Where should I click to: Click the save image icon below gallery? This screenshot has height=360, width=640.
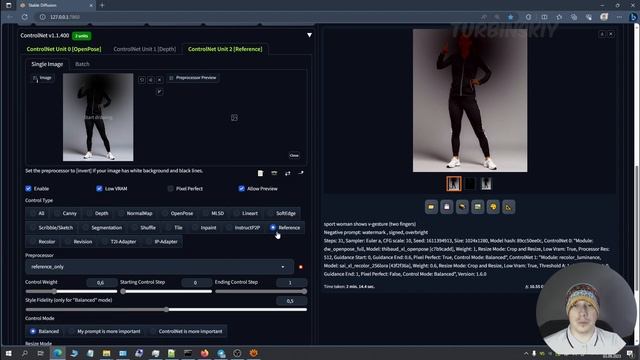pos(447,207)
